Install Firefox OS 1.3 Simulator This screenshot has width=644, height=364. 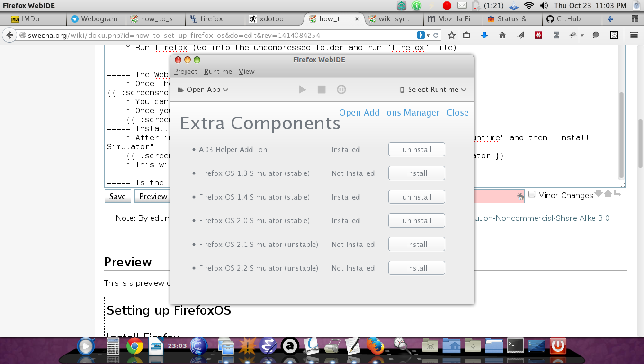[417, 173]
